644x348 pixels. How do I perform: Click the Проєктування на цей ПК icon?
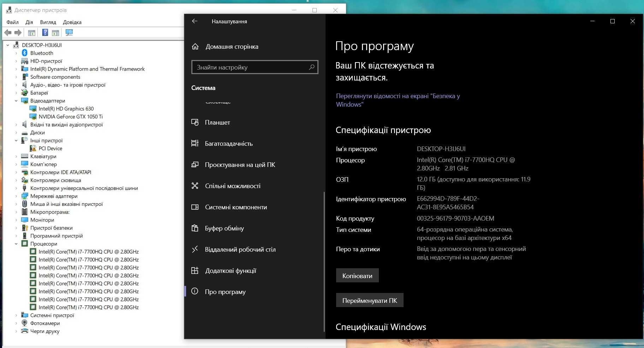coord(195,164)
